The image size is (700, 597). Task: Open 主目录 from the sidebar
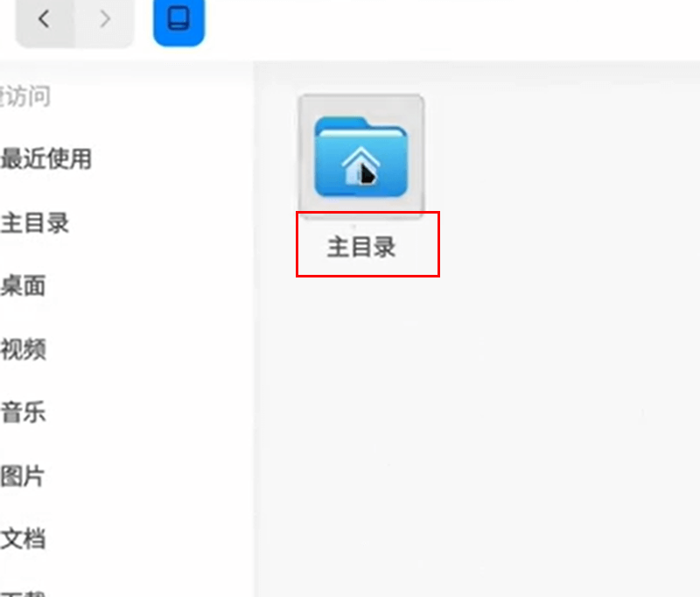(x=35, y=223)
